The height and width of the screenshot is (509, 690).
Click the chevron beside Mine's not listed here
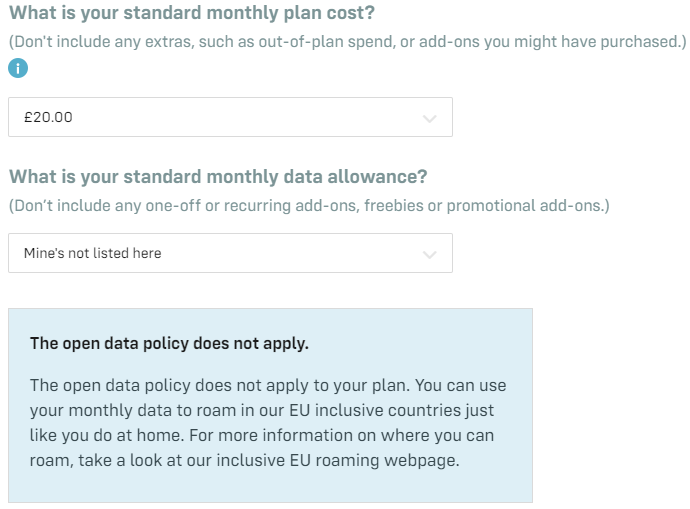[429, 254]
